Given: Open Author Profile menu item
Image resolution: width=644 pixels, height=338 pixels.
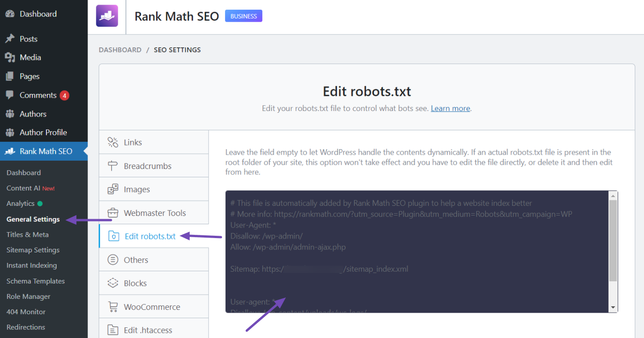Looking at the screenshot, I should (x=44, y=133).
